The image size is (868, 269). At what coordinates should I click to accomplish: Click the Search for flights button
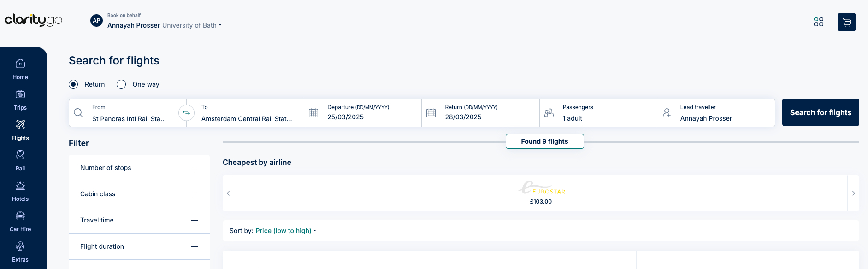[820, 112]
